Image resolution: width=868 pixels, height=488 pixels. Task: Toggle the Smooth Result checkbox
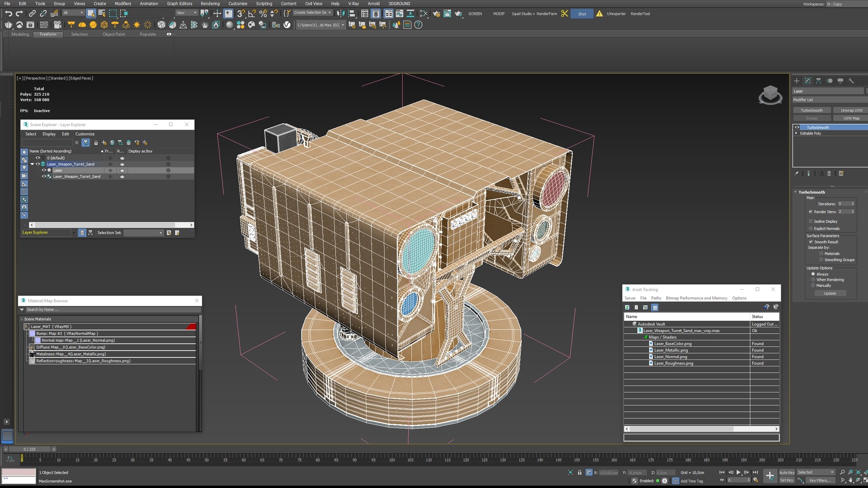tap(811, 242)
